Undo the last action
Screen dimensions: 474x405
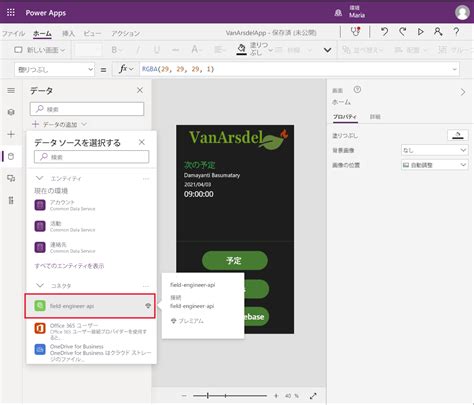pos(384,32)
